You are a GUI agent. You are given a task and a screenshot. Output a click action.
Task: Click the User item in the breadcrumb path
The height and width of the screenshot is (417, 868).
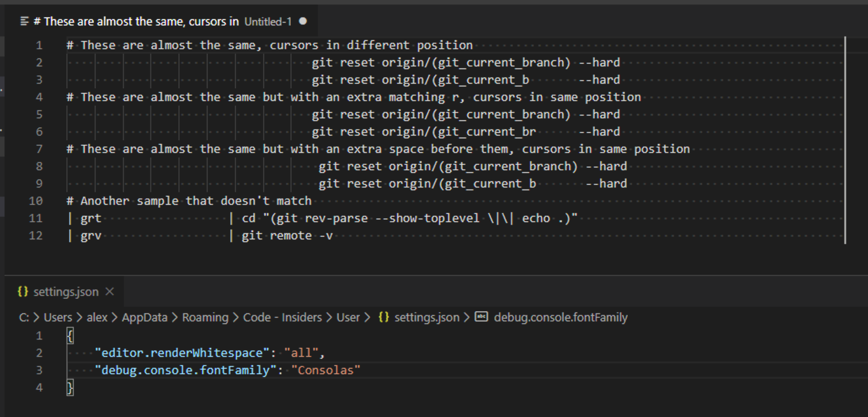pos(348,317)
